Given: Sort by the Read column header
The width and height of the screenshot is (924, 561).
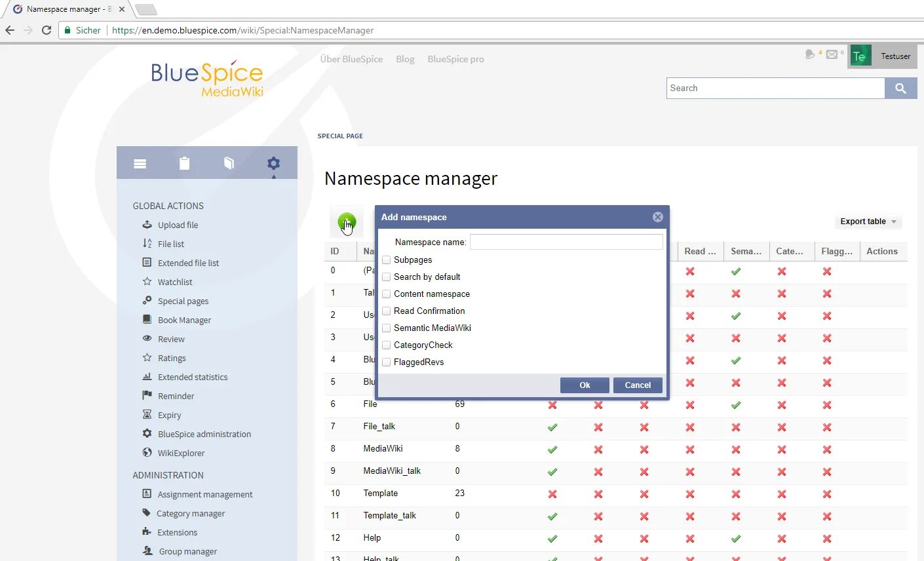Looking at the screenshot, I should [x=701, y=252].
